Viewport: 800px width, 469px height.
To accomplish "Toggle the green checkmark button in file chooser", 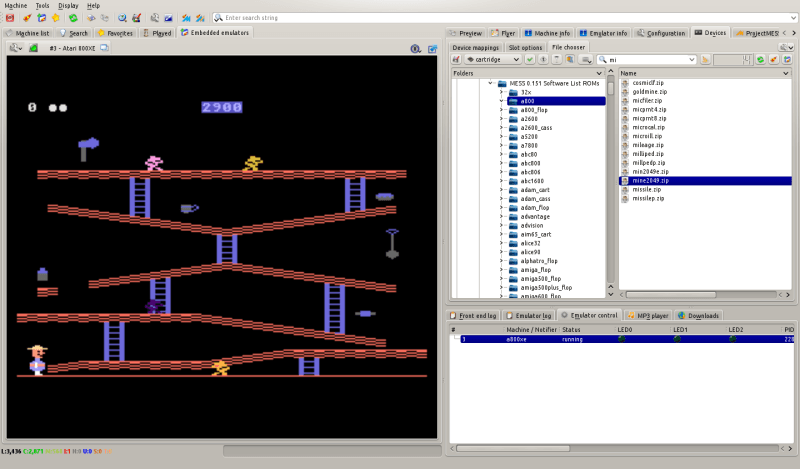I will [530, 60].
